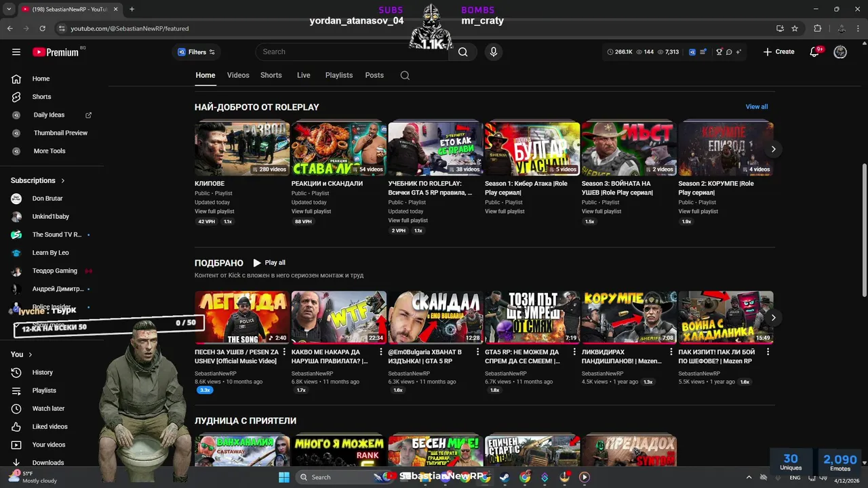Image resolution: width=868 pixels, height=488 pixels.
Task: Open options for ЛИКВИДИРАХ ПАНДИШПАНОВ video
Action: point(671,352)
